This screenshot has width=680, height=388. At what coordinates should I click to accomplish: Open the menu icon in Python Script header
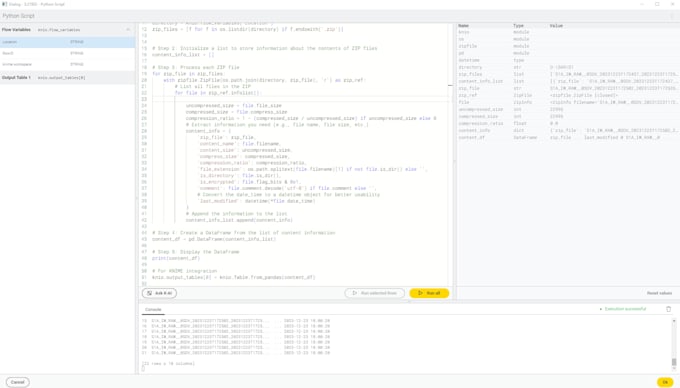(x=672, y=16)
